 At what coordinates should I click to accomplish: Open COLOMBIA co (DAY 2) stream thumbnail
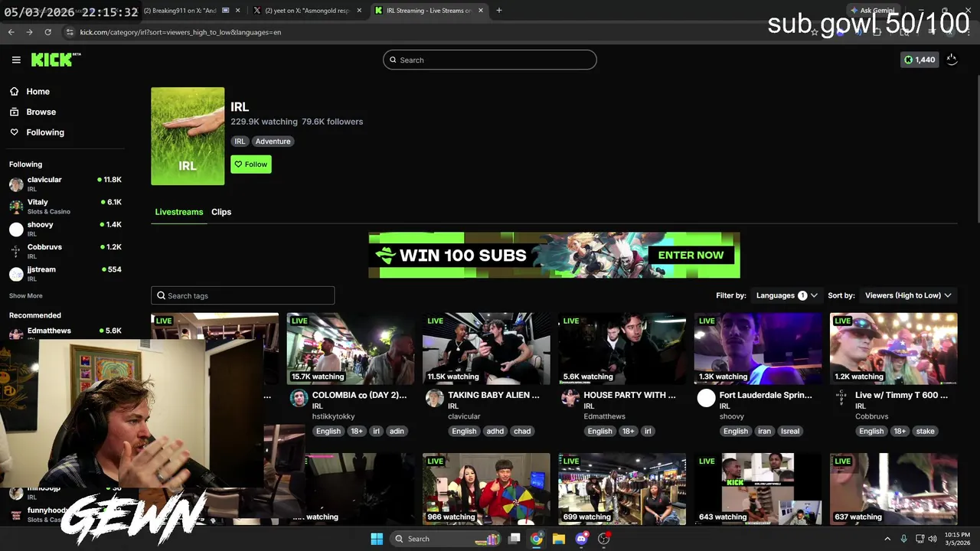point(351,348)
